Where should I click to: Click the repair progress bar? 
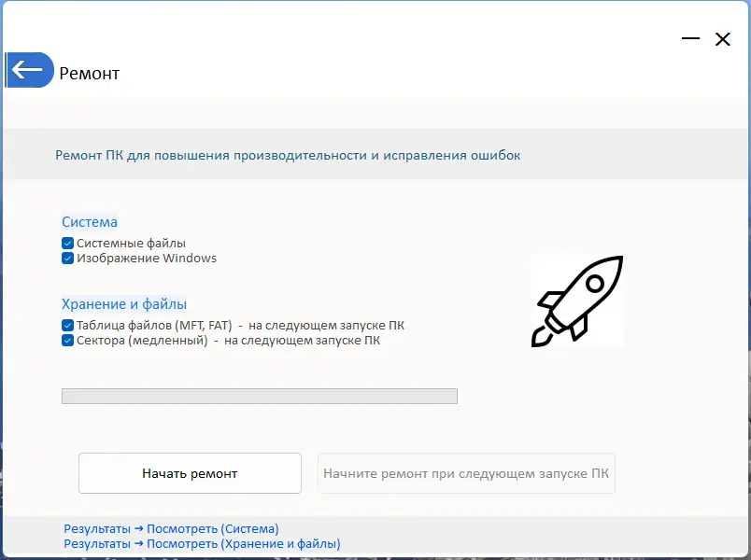click(260, 395)
